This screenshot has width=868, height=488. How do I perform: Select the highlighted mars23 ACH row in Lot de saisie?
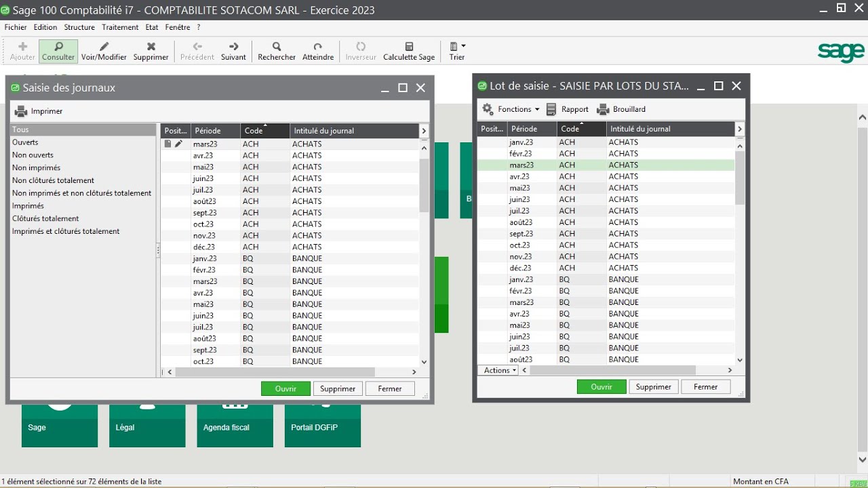[x=606, y=165]
